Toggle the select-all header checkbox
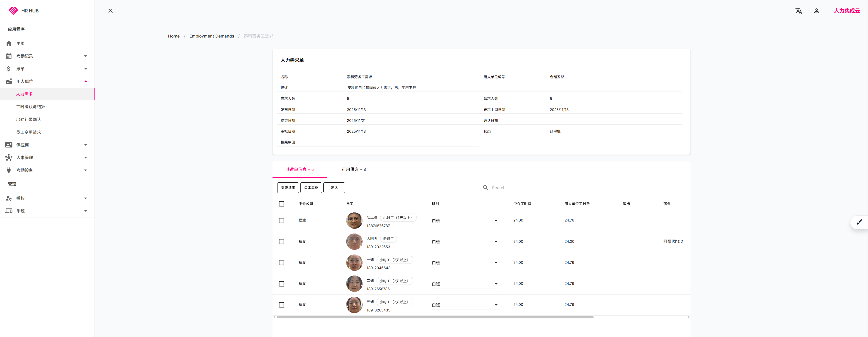The width and height of the screenshot is (868, 337). (x=281, y=204)
